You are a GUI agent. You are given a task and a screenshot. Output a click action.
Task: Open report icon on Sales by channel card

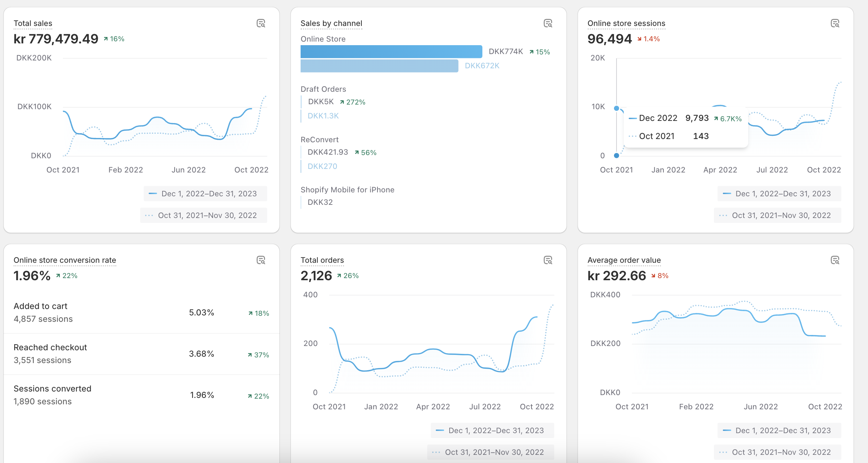[548, 23]
